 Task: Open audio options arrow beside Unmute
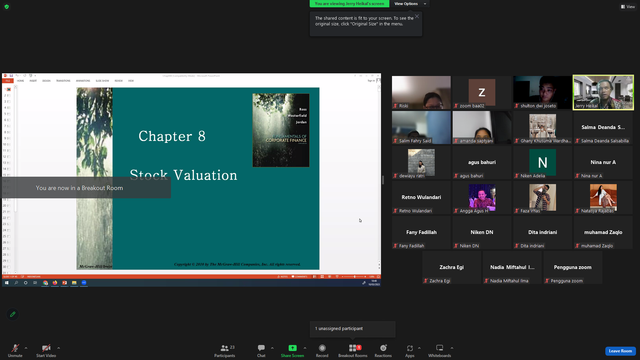point(26,348)
